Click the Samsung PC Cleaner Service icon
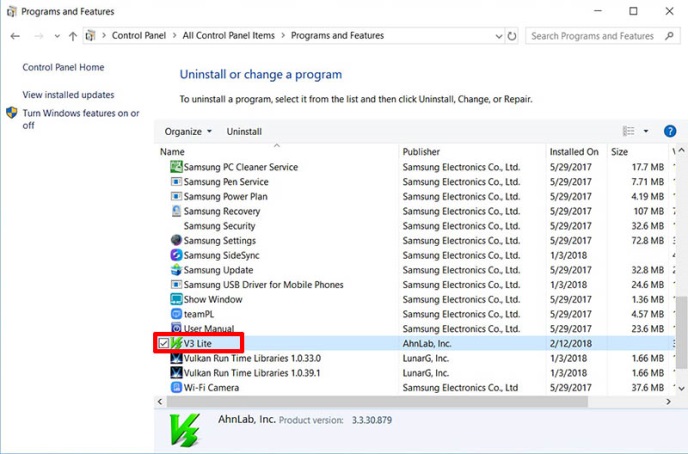 (x=176, y=167)
